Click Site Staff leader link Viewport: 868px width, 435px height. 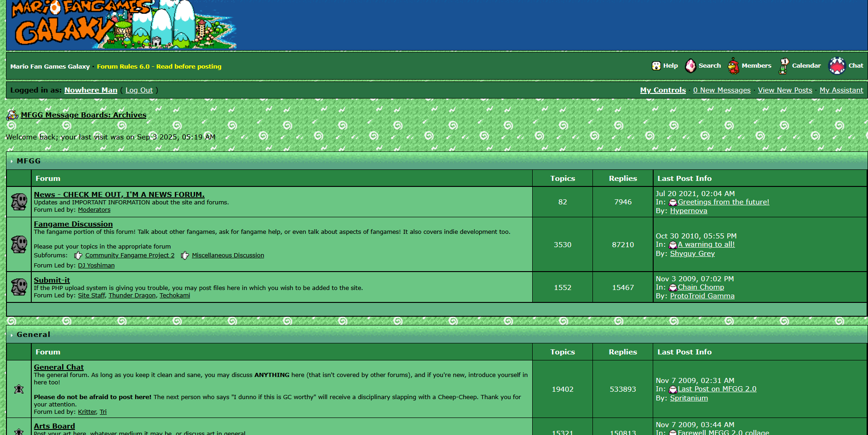point(92,296)
